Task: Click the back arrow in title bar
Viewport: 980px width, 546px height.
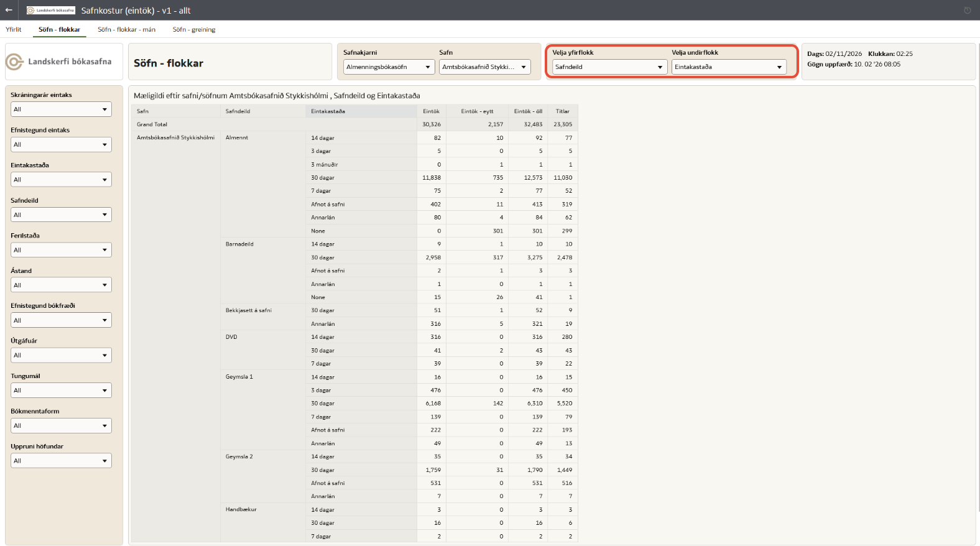Action: pyautogui.click(x=9, y=10)
